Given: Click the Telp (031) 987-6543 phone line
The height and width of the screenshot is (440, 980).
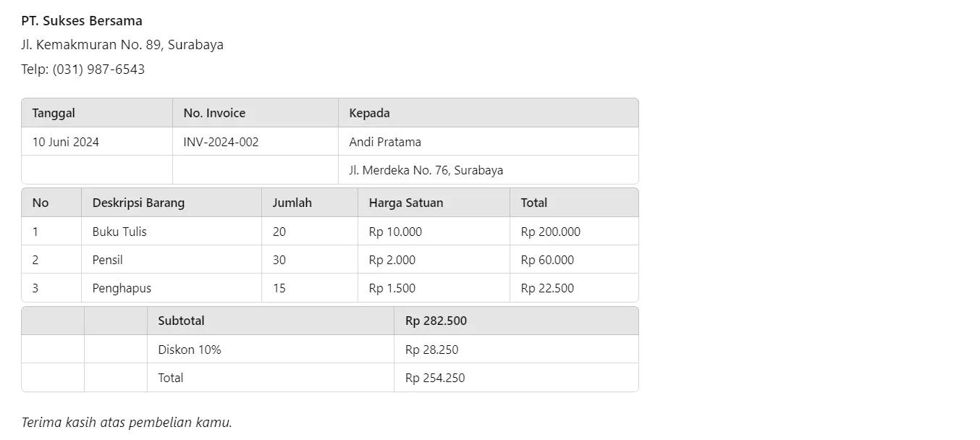Looking at the screenshot, I should 83,69.
